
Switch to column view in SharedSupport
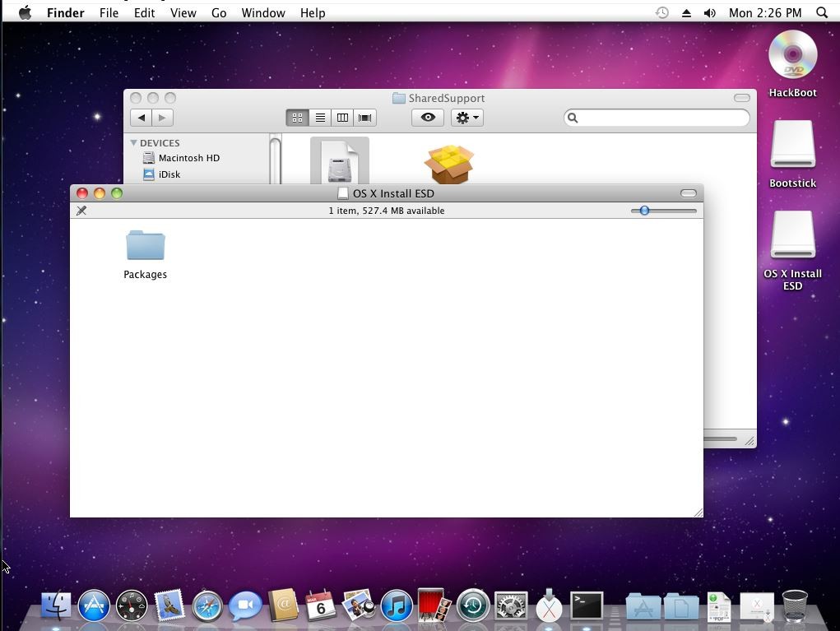[342, 118]
